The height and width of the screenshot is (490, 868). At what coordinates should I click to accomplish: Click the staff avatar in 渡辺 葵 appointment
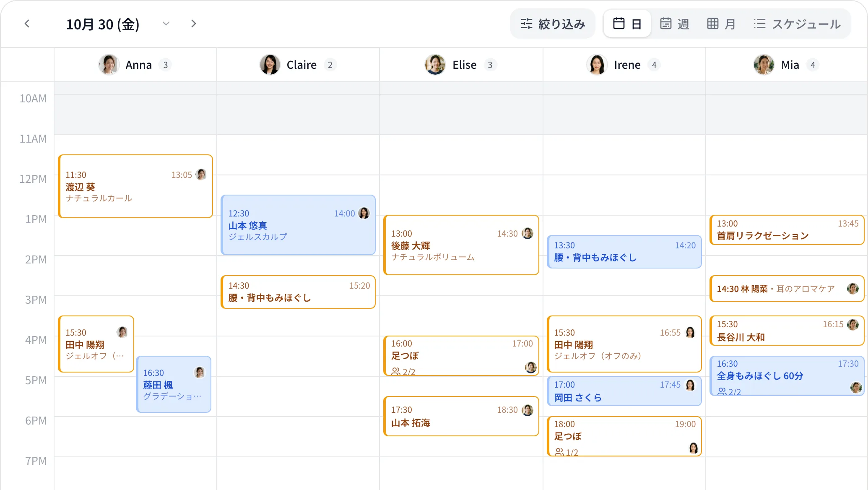201,175
